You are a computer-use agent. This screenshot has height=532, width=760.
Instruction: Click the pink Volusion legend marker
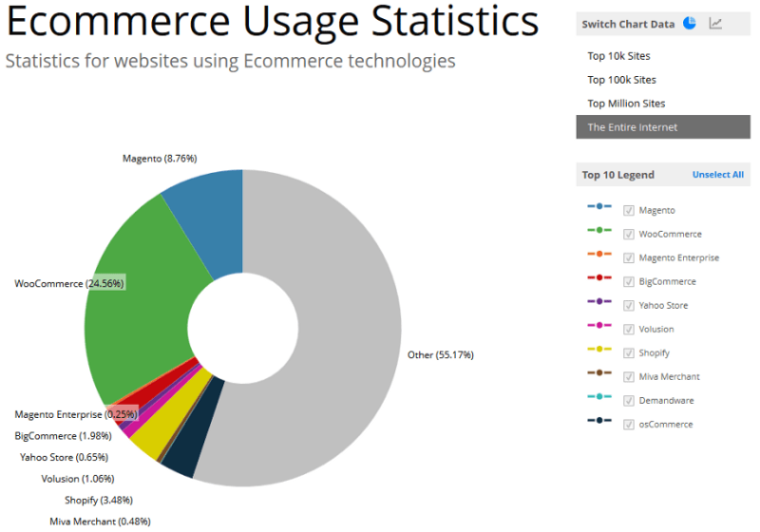click(x=599, y=325)
